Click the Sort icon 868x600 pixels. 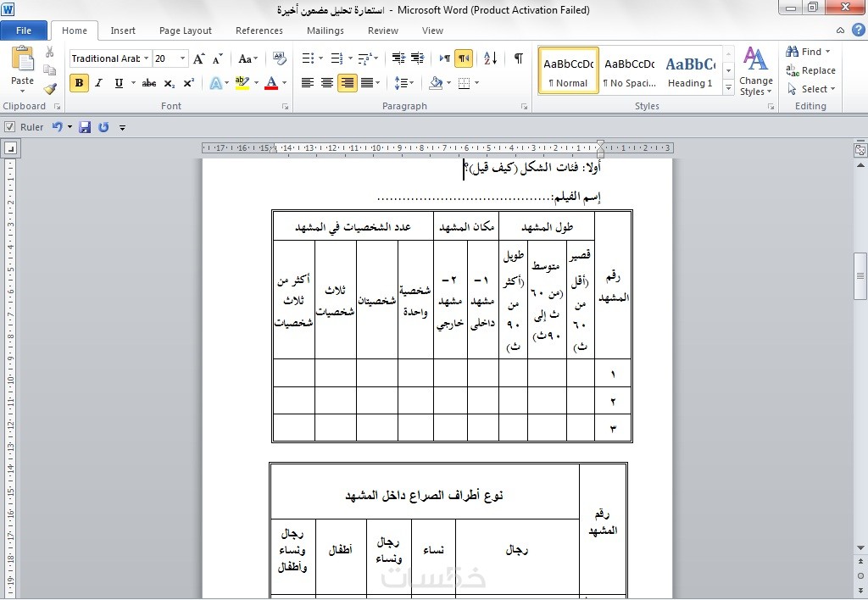pyautogui.click(x=491, y=58)
